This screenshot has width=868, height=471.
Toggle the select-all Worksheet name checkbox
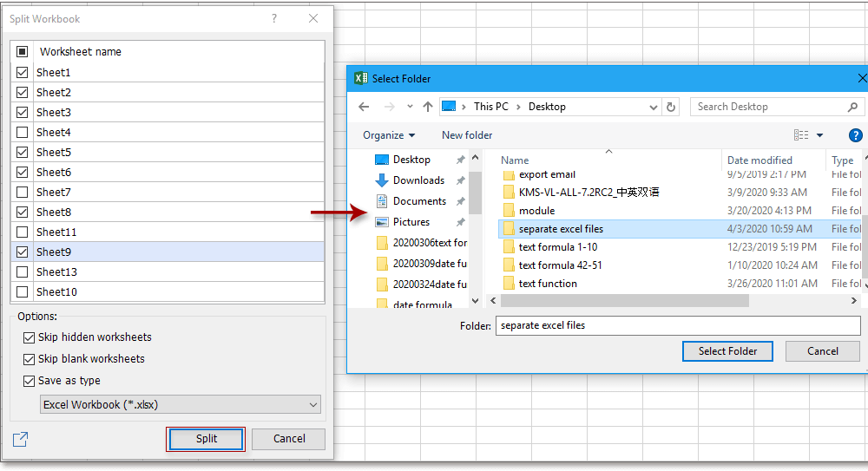(x=23, y=51)
